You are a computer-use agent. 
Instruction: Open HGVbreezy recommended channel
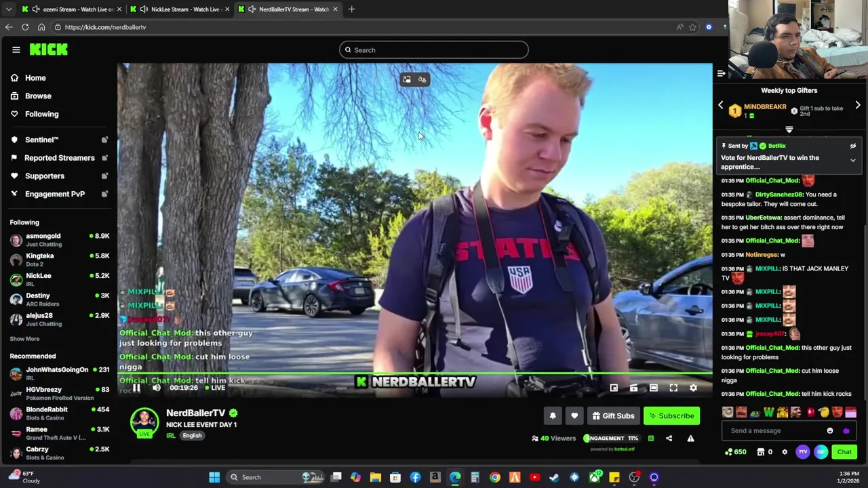(60, 393)
